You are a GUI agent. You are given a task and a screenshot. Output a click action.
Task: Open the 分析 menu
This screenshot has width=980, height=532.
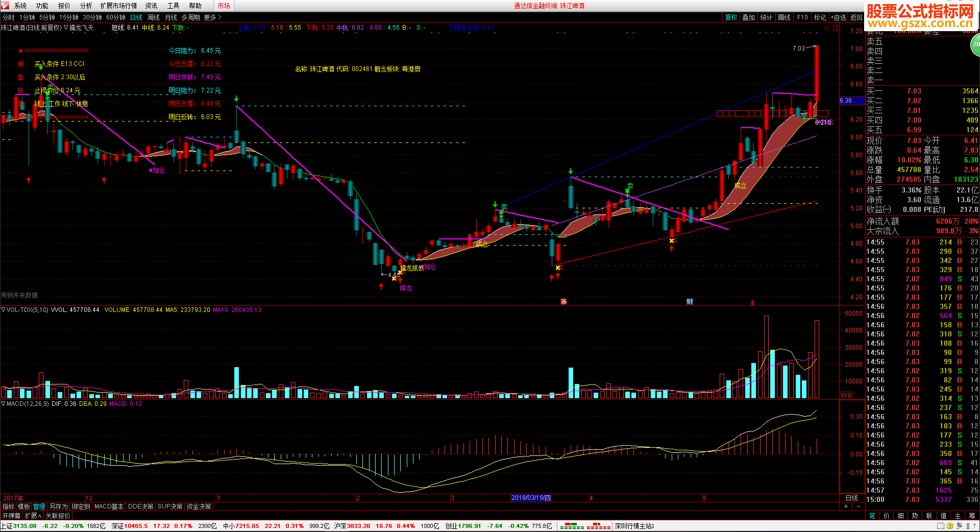86,6
